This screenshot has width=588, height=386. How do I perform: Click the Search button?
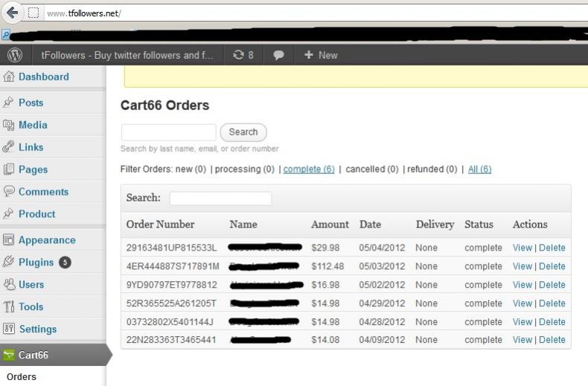[x=243, y=132]
